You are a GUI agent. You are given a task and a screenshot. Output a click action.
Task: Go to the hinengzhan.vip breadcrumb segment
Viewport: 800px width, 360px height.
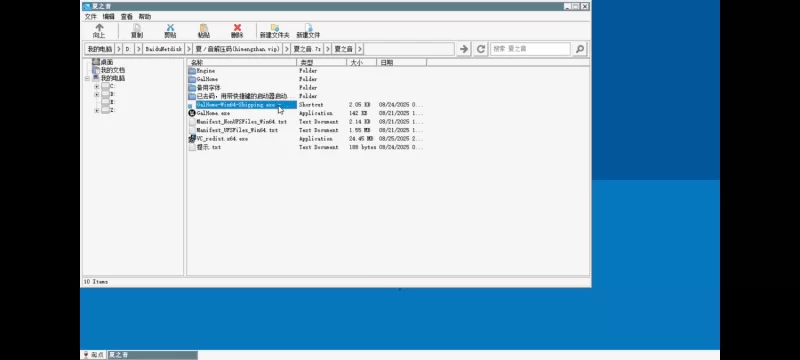tap(237, 49)
